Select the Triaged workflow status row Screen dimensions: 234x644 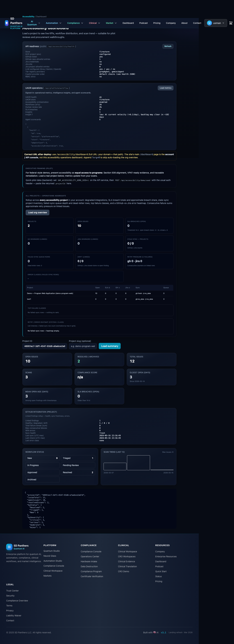(x=78, y=458)
